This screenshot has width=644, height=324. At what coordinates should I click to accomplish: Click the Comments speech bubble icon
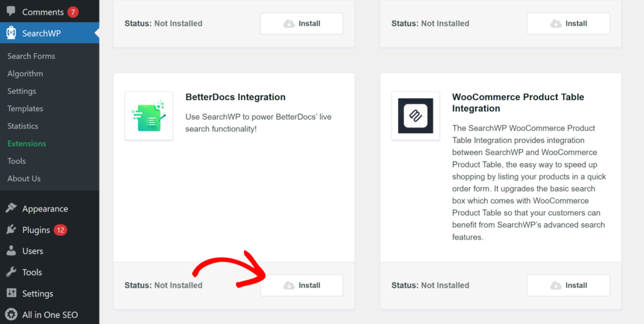coord(11,11)
